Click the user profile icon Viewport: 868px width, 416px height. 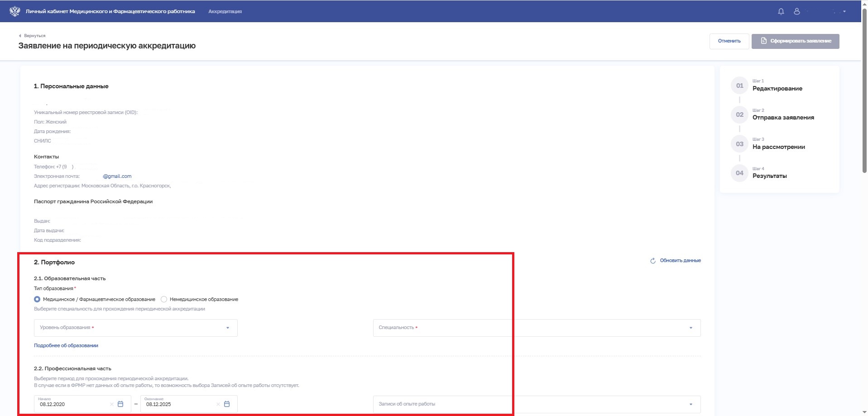click(x=796, y=11)
